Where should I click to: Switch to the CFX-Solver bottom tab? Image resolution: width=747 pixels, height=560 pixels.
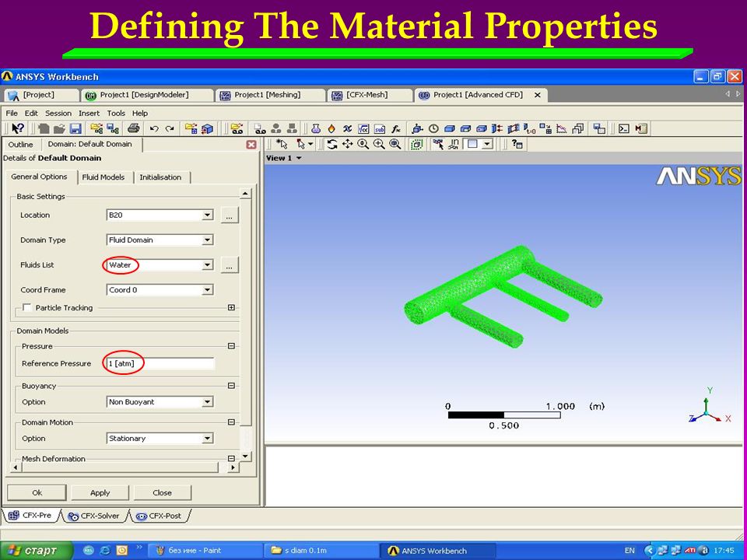94,516
